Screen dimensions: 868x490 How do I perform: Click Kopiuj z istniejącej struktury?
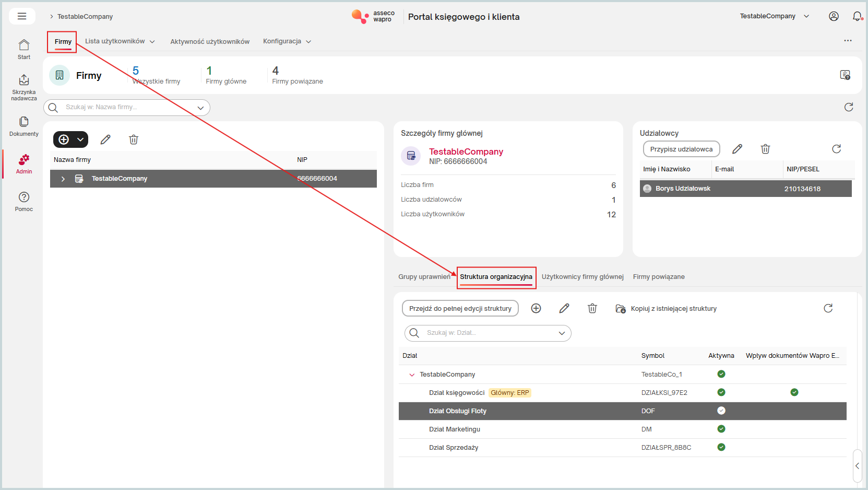coord(666,309)
